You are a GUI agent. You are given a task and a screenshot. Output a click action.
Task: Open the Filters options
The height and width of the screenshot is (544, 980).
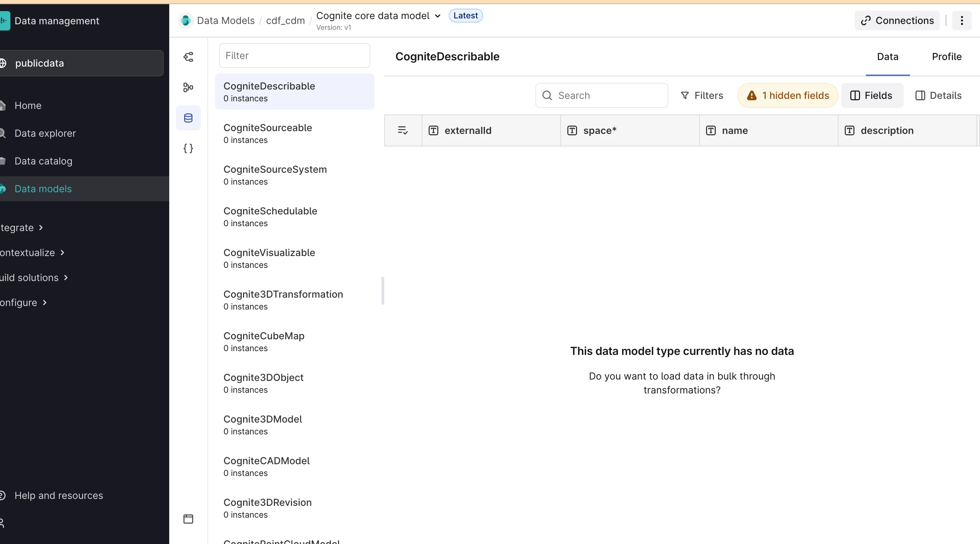pos(702,95)
